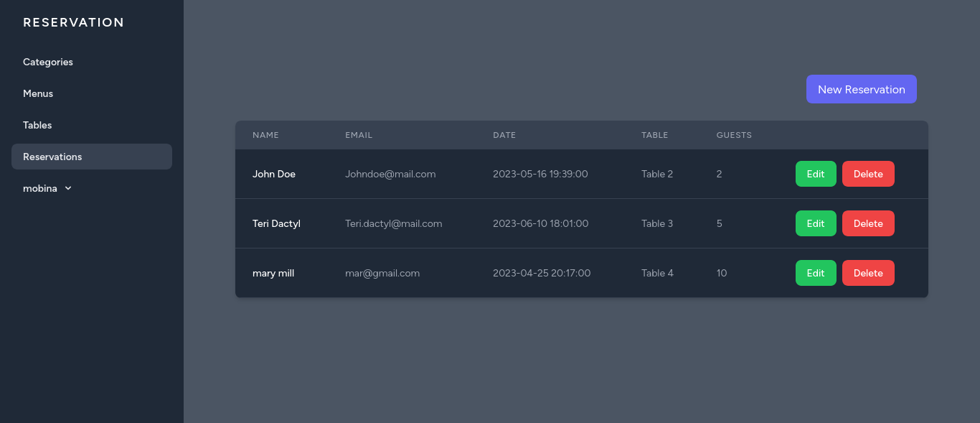The width and height of the screenshot is (980, 423).
Task: Navigate to Tables section
Action: pos(92,125)
